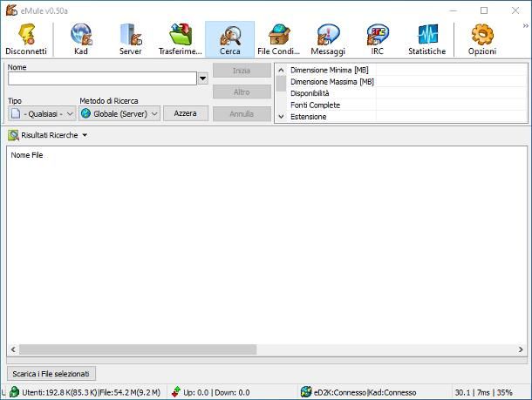Open the Tipo Qualsiasi file type dropdown

click(x=42, y=113)
